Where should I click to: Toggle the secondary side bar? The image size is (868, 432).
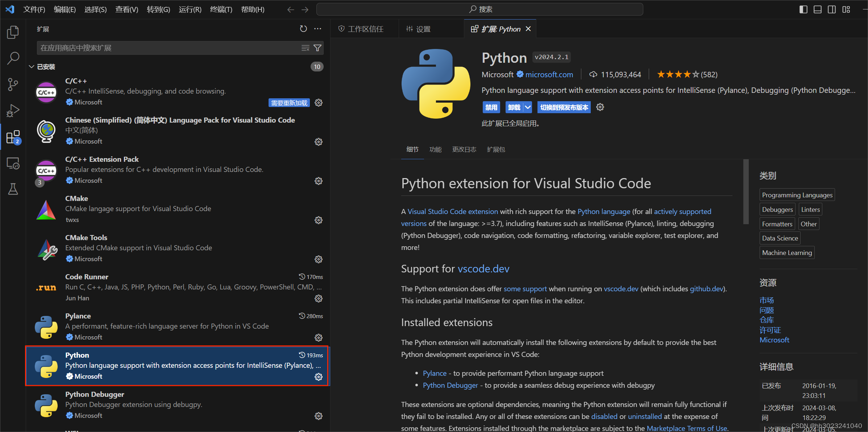(832, 9)
